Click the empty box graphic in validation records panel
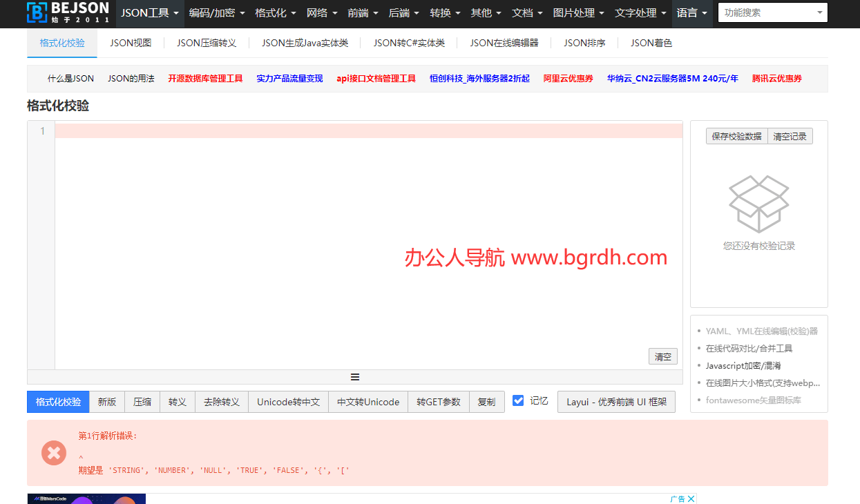860x504 pixels. point(758,201)
